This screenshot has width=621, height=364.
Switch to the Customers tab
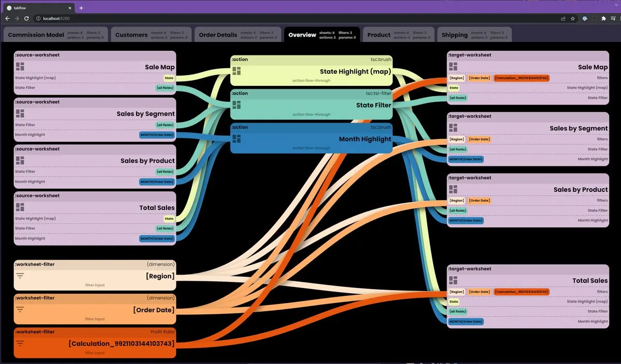151,35
